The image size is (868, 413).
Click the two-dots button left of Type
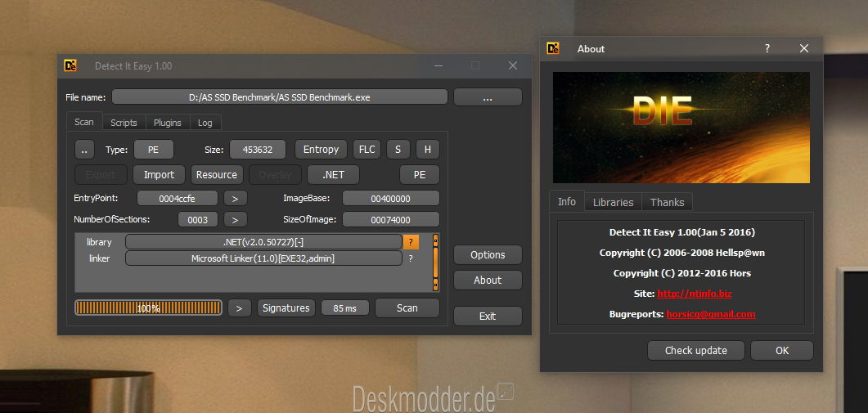coord(84,150)
